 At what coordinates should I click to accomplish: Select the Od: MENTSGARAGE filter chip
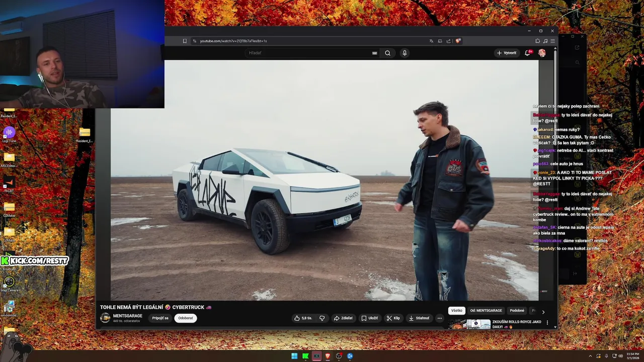[x=486, y=311]
